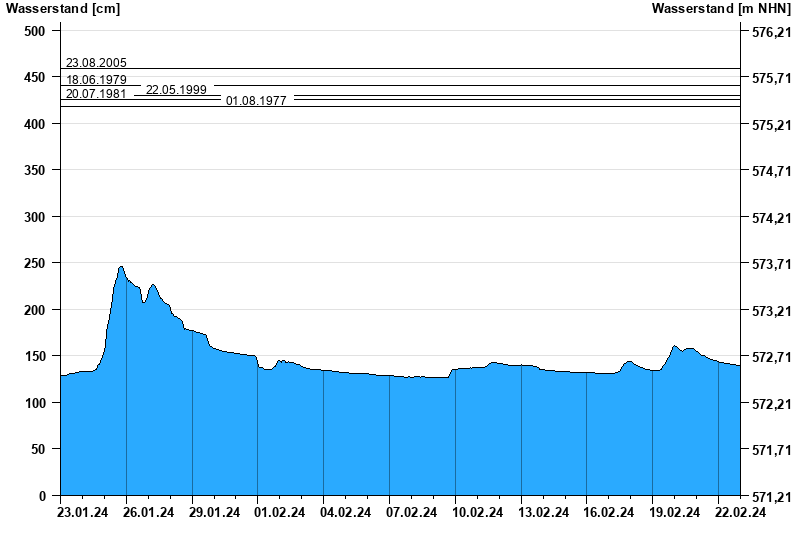This screenshot has height=550, width=800.
Task: Select the 250 value on left axis
Action: click(35, 263)
